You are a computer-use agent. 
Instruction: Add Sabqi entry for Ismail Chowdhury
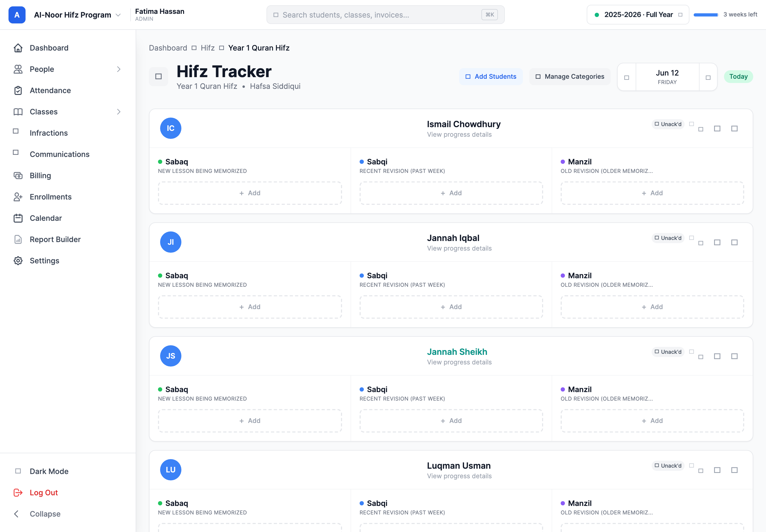pos(451,193)
